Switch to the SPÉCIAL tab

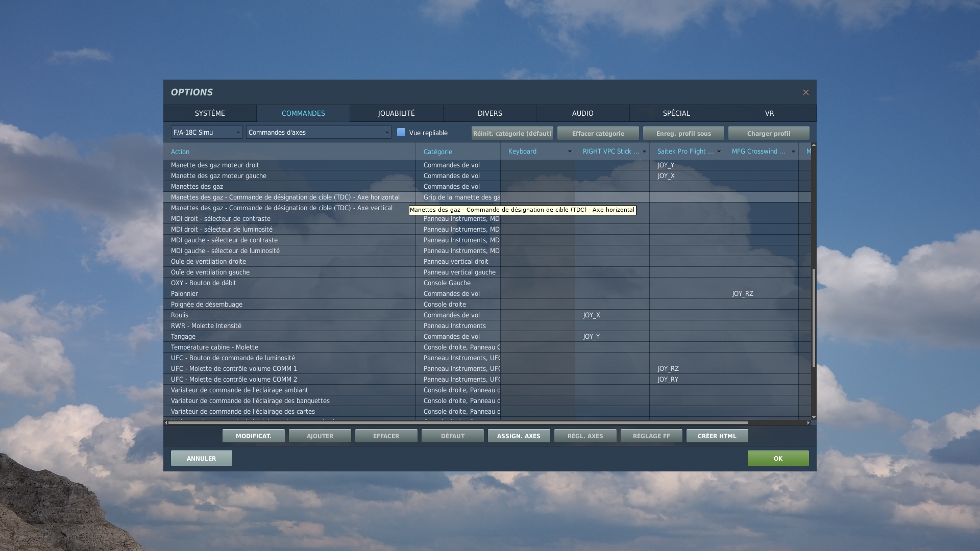pyautogui.click(x=676, y=113)
